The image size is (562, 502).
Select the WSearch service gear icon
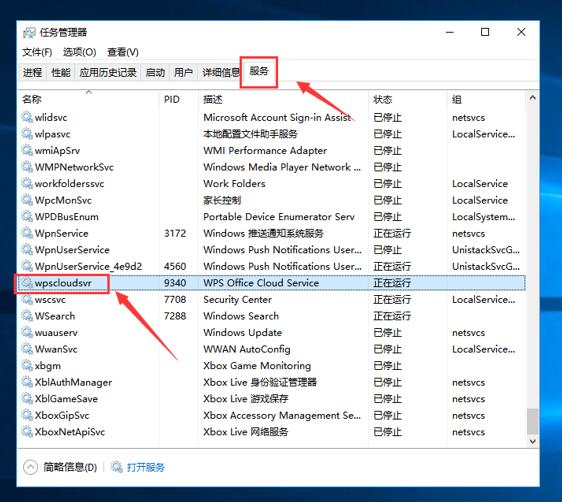point(27,316)
